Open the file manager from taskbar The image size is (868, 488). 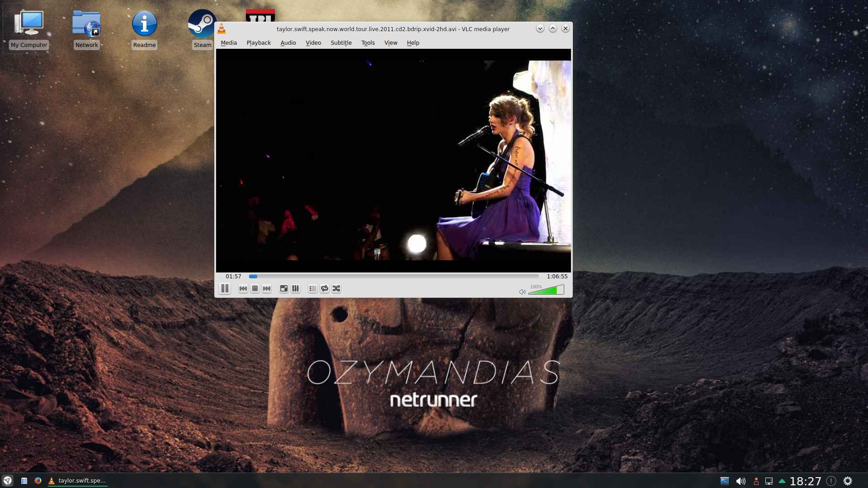click(x=24, y=481)
